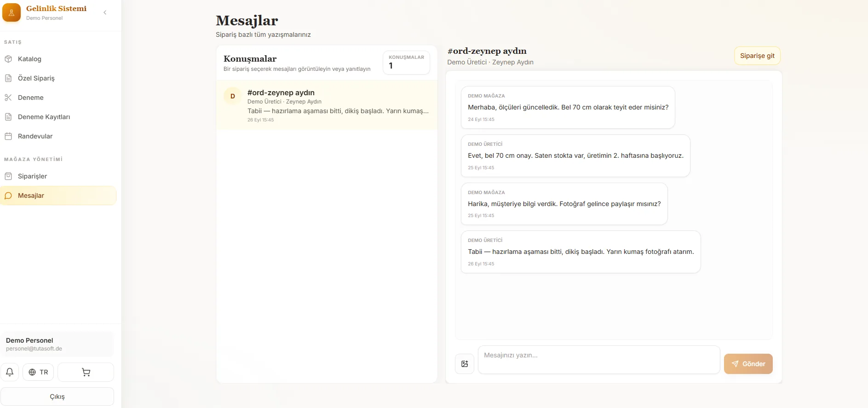Click the Randevular calendar icon
The image size is (868, 408).
point(8,136)
